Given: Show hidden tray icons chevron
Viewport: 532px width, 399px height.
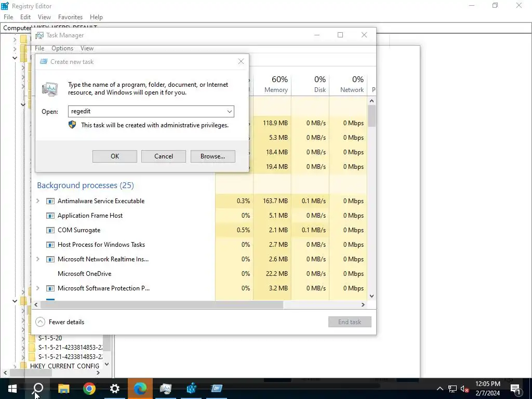Looking at the screenshot, I should pos(440,389).
